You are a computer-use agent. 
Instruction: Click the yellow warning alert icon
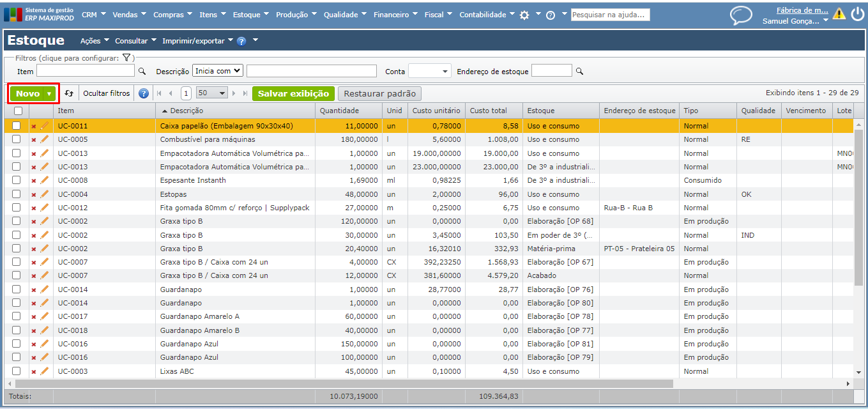point(839,14)
